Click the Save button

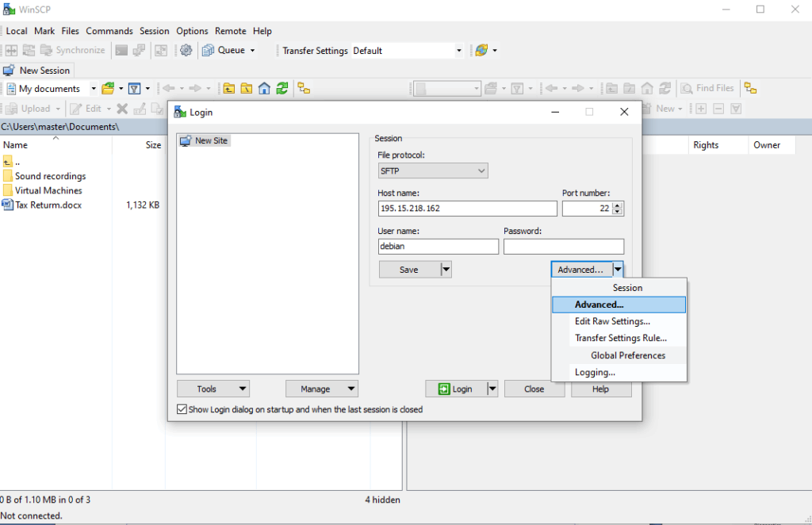409,270
